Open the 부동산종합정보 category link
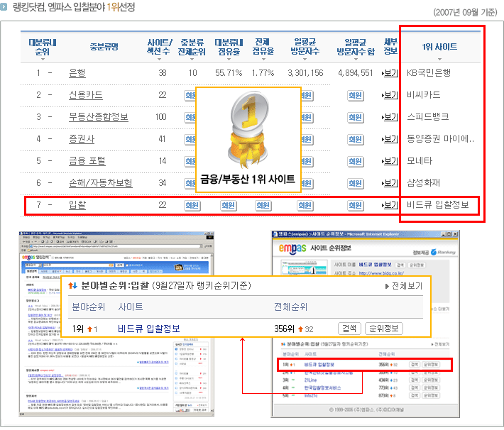The image size is (504, 430). pos(99,117)
